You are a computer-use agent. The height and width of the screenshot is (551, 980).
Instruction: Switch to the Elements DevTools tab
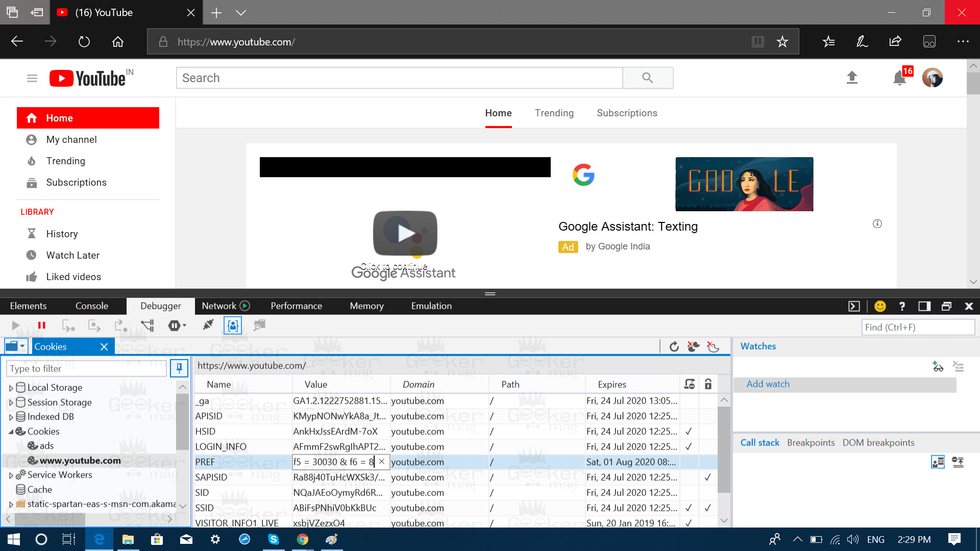(28, 306)
